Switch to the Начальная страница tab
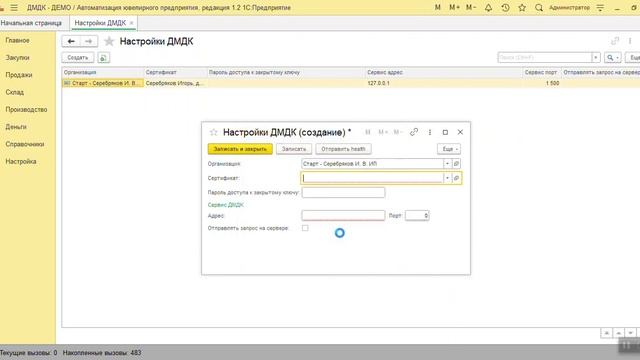Screen dimensions: 640x360 pos(31,23)
